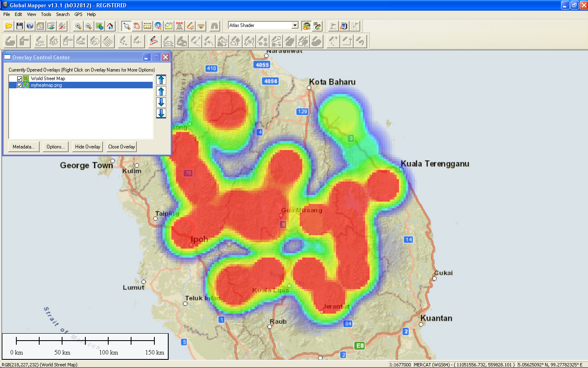Viewport: 588px width, 368px height.
Task: Open the Atlas Shader dropdown list
Action: coord(295,25)
